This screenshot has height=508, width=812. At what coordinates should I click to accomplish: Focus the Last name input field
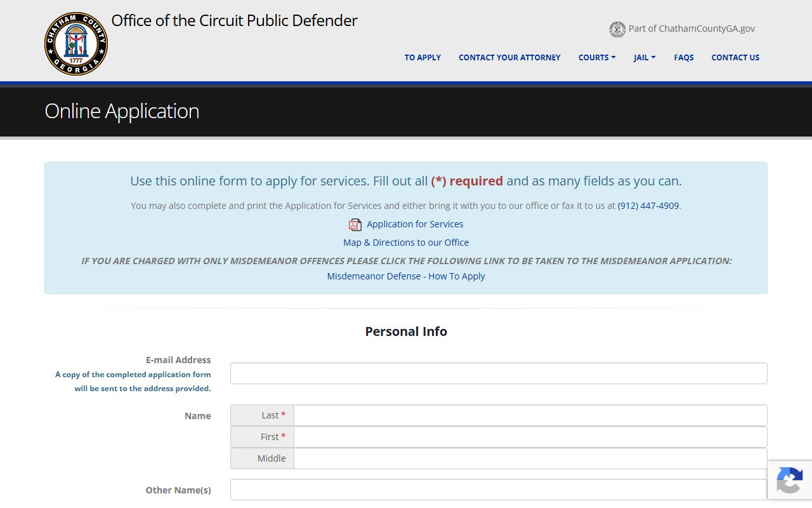click(x=530, y=415)
